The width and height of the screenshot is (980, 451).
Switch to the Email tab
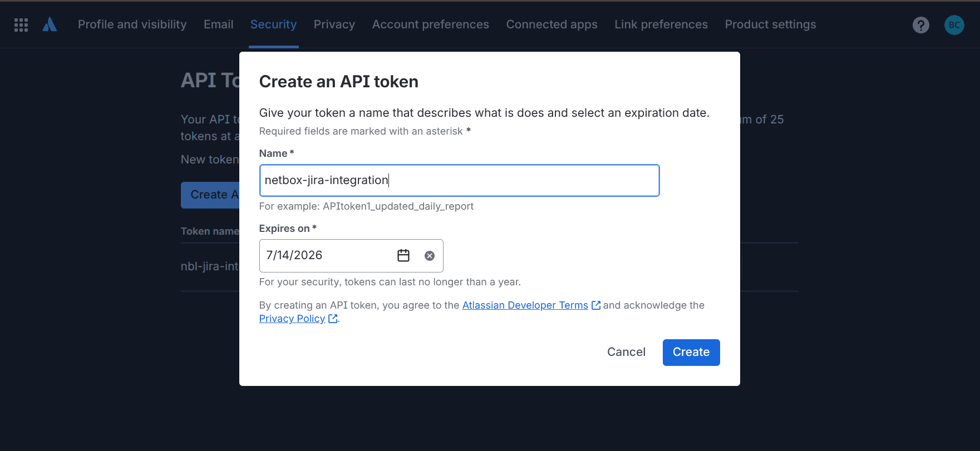tap(219, 24)
